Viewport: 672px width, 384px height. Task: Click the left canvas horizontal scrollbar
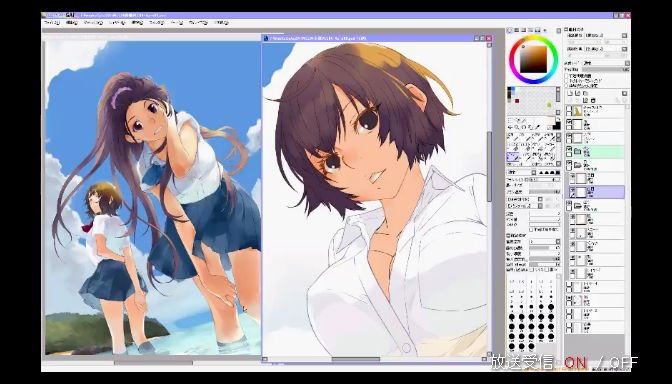point(153,363)
